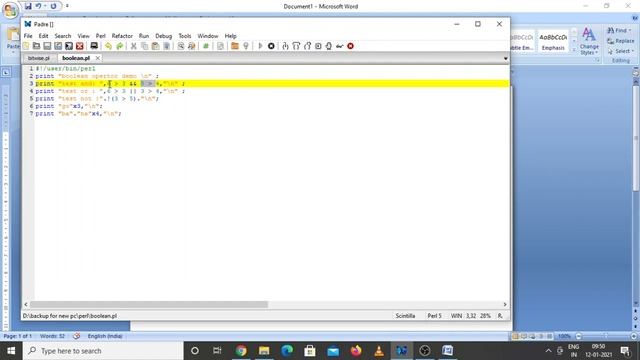Expand Padre's open tabs list arrow
Viewport: 640px width, 360px height.
505,58
